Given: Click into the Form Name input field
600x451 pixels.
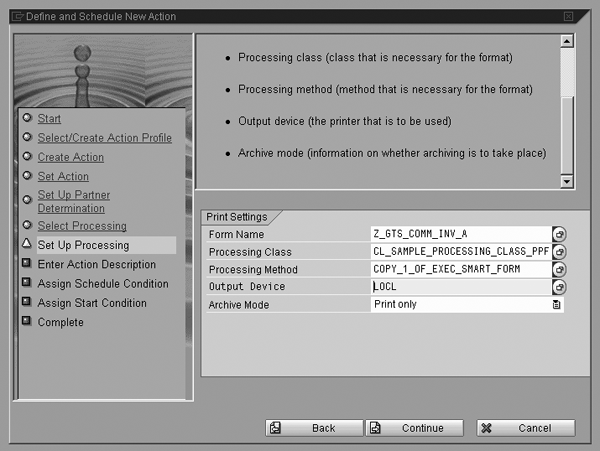Looking at the screenshot, I should pos(460,234).
